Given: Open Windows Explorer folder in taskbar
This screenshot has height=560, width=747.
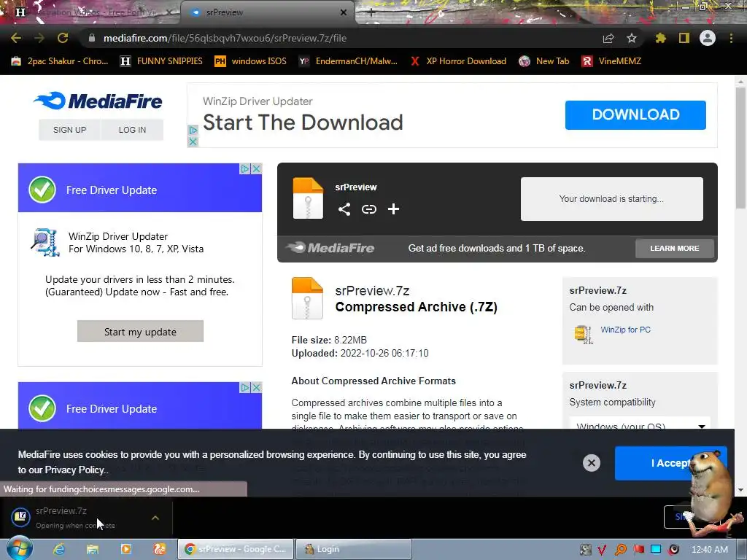Looking at the screenshot, I should coord(93,549).
